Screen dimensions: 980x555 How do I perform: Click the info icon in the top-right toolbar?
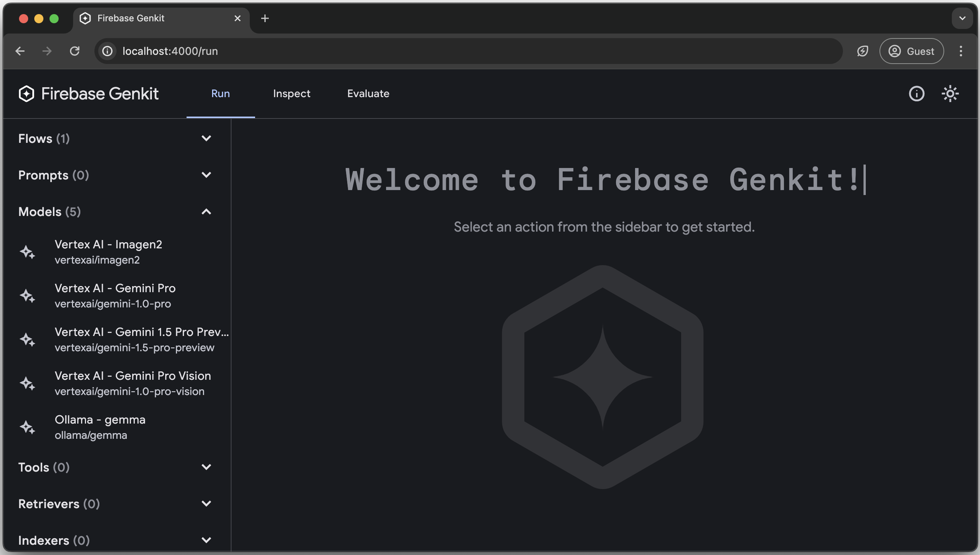[917, 94]
